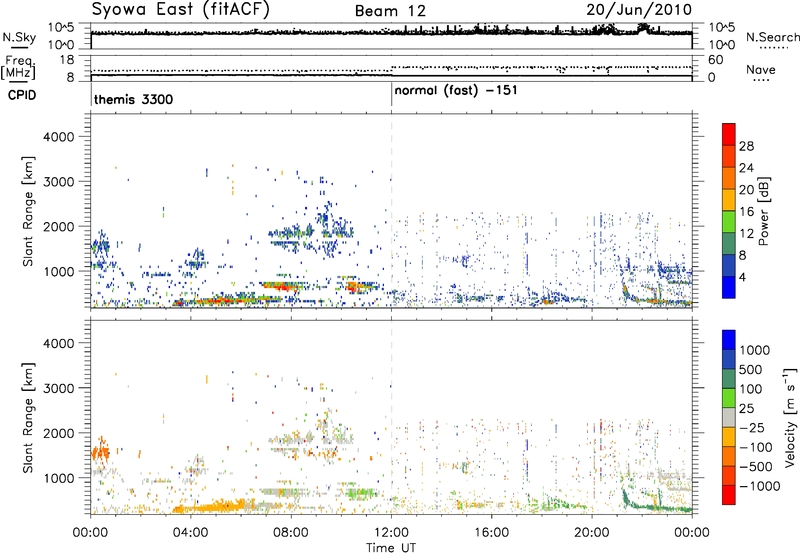This screenshot has height=554, width=800.
Task: Click the '-500' velocity colorbar tick label
Action: 756,466
